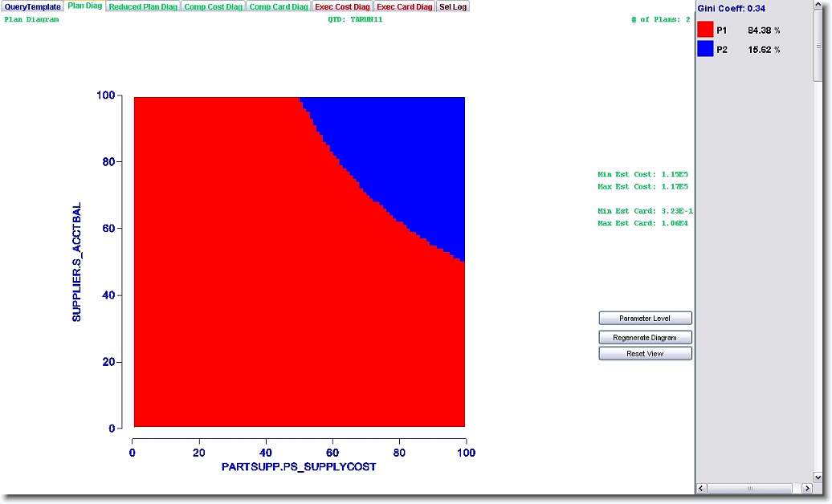Viewport: 832px width, 504px height.
Task: Click the Parameter Level button
Action: pyautogui.click(x=645, y=318)
